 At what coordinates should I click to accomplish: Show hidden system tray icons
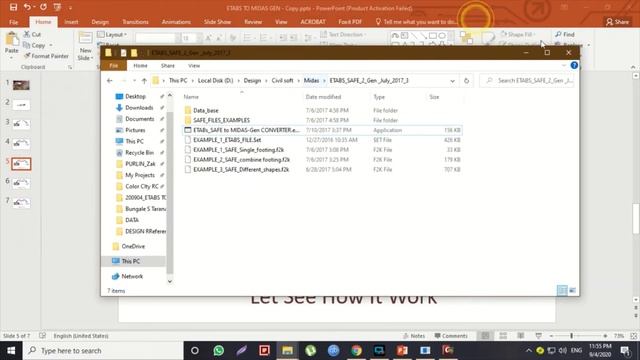(x=529, y=350)
